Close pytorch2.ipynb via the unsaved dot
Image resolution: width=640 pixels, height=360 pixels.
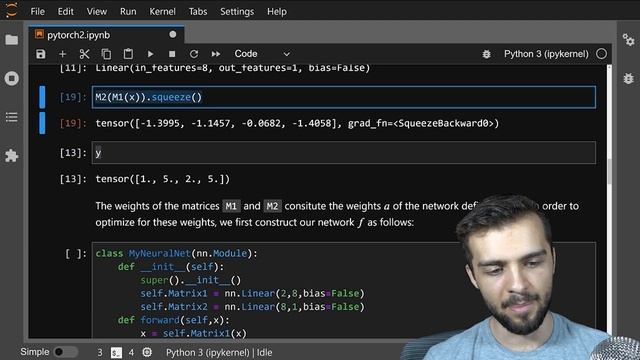click(x=173, y=35)
